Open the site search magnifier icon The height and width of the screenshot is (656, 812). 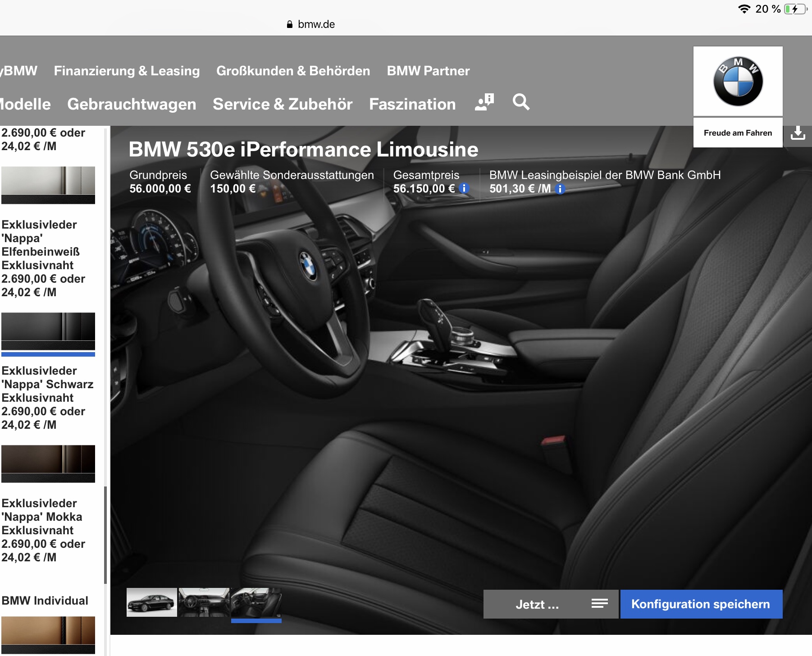pos(521,102)
